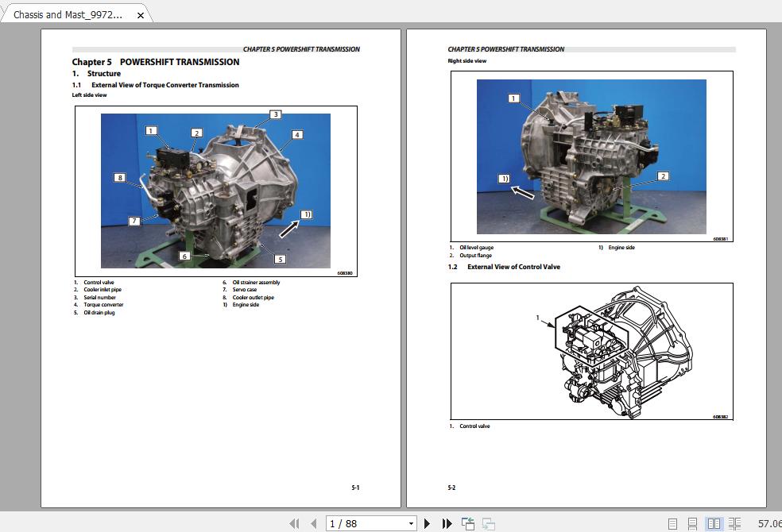Switch to the Chassis and Mast document tab
Screen dimensions: 782x532
pos(68,13)
